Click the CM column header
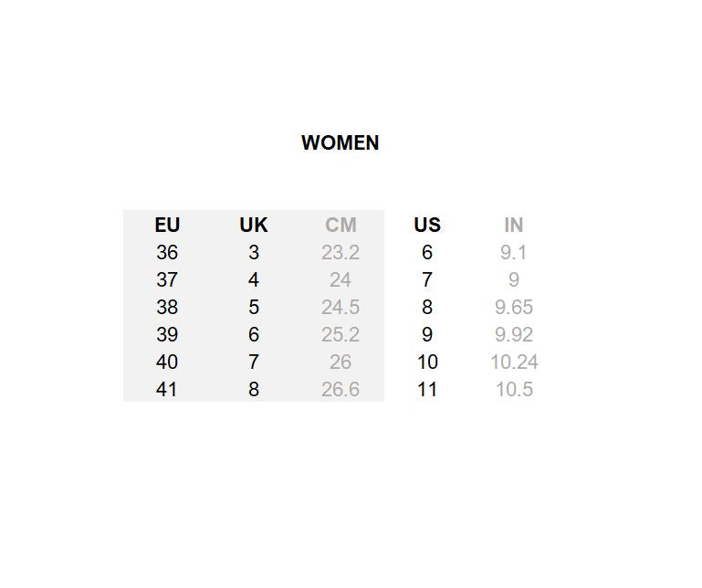This screenshot has width=702, height=588. (x=341, y=225)
